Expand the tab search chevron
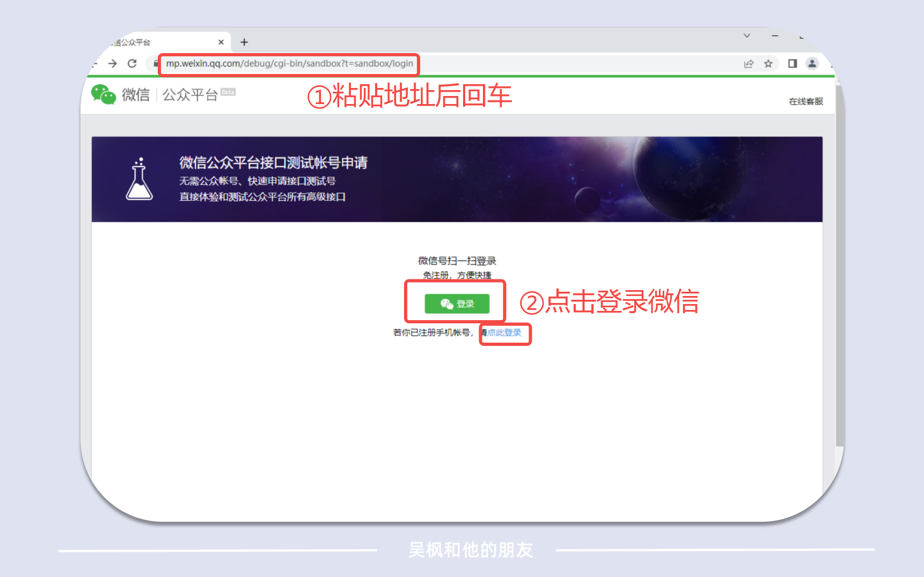This screenshot has height=577, width=924. pyautogui.click(x=747, y=35)
